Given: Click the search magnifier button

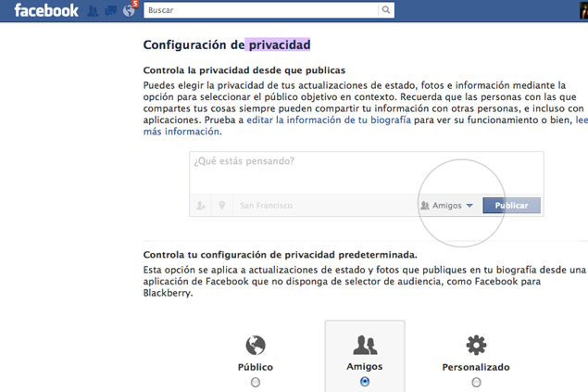Looking at the screenshot, I should pyautogui.click(x=386, y=10).
